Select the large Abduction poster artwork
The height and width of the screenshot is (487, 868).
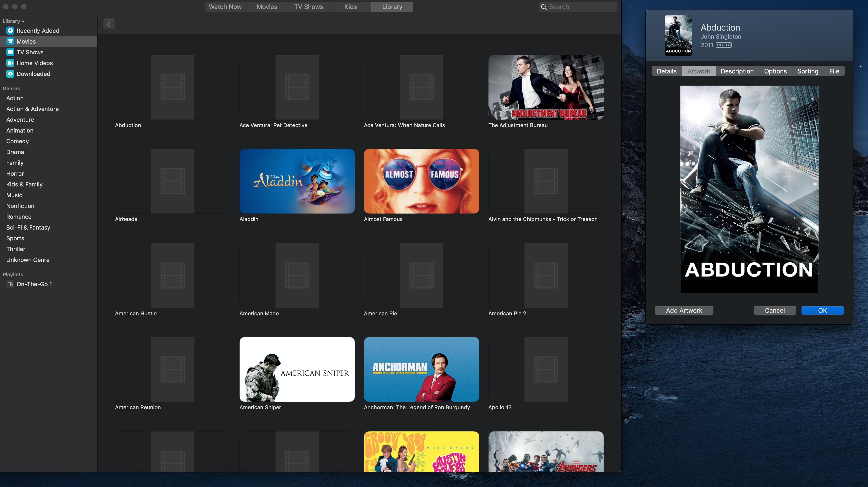click(749, 189)
